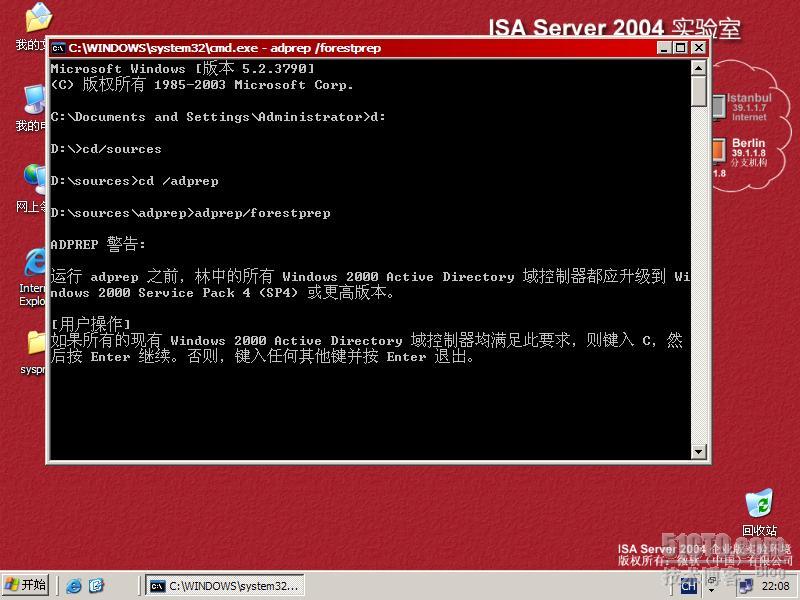The height and width of the screenshot is (600, 800).
Task: Select the cmd.exe taskbar button
Action: coord(224,586)
